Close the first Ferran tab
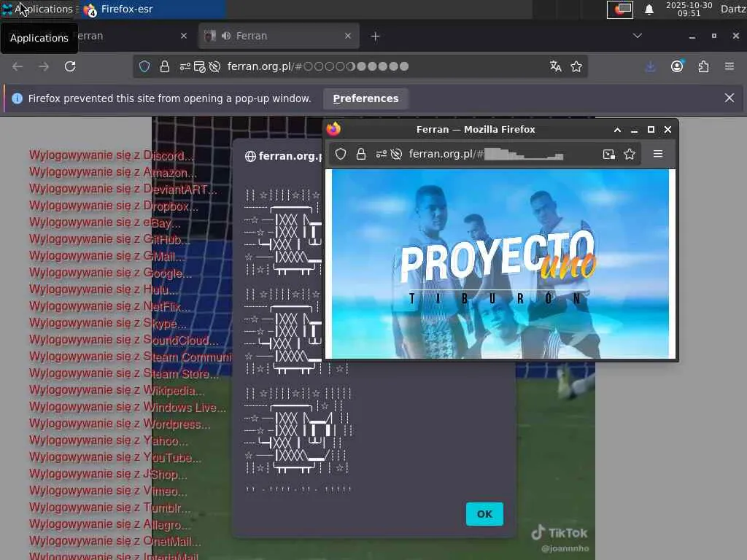The image size is (747, 560). coord(184,36)
